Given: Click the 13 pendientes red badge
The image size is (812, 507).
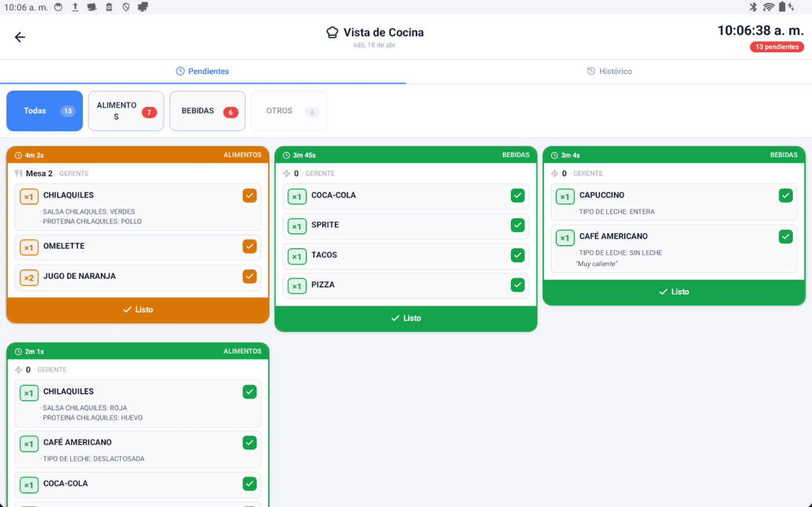Looking at the screenshot, I should [777, 47].
